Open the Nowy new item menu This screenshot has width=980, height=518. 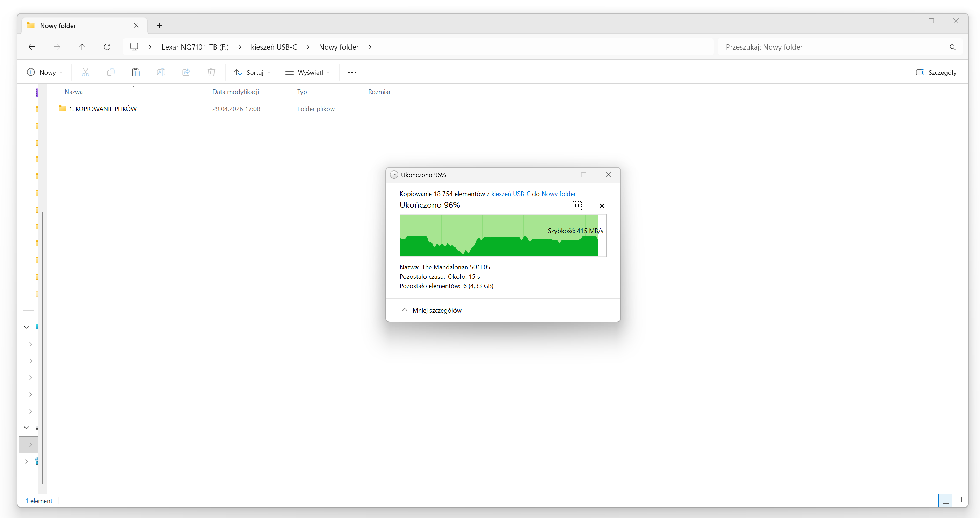pos(44,72)
